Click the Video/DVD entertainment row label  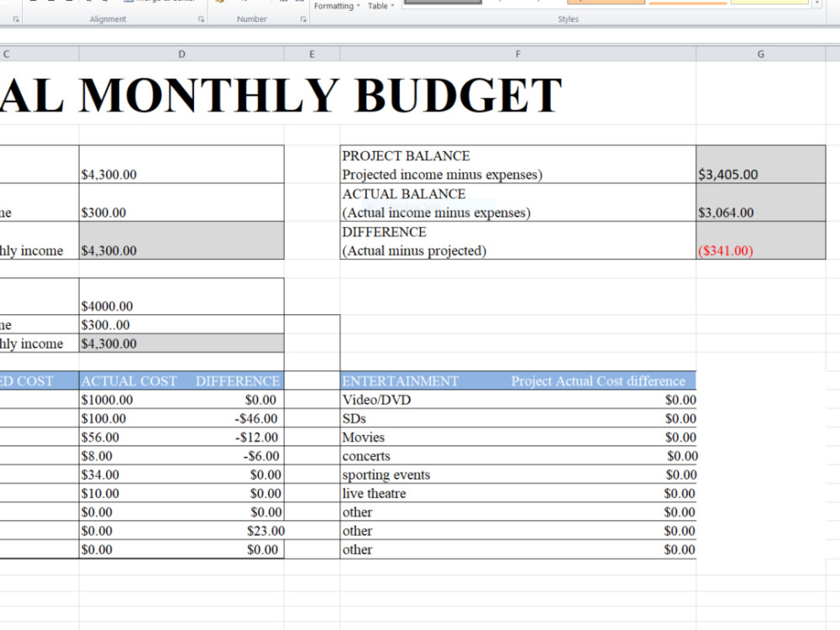tap(376, 400)
